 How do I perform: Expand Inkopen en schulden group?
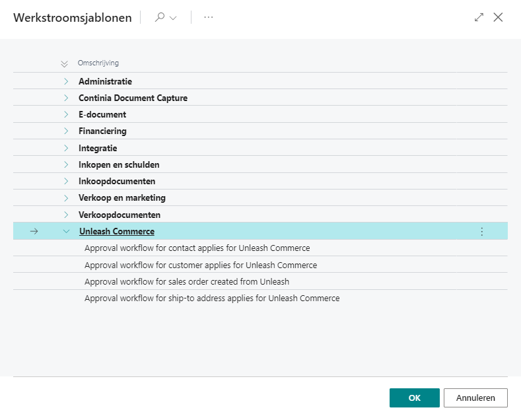click(x=66, y=164)
